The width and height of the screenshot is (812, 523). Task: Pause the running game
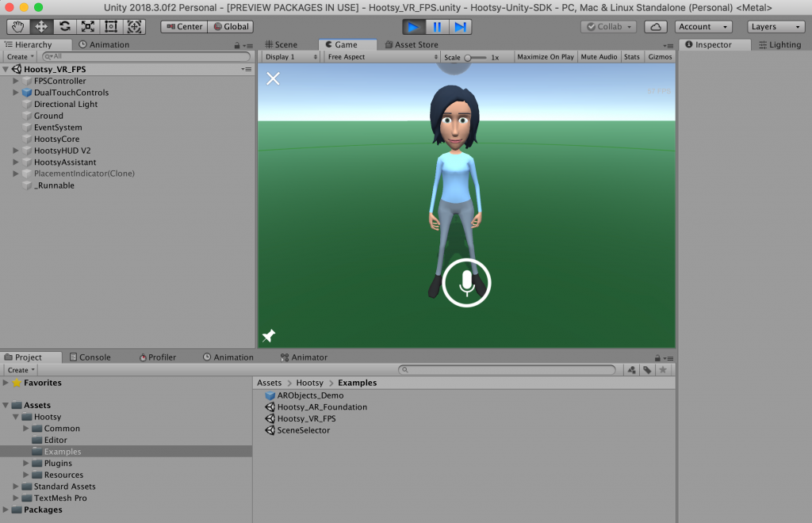pyautogui.click(x=437, y=26)
